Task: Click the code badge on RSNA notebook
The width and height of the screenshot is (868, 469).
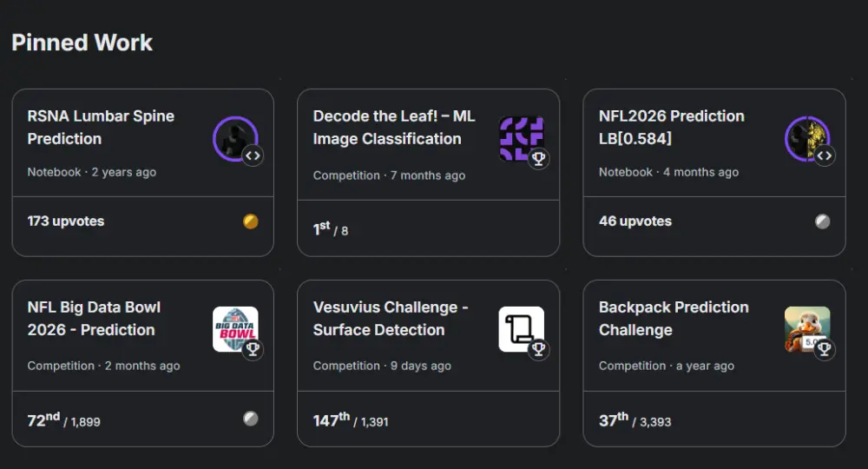Action: [x=253, y=156]
